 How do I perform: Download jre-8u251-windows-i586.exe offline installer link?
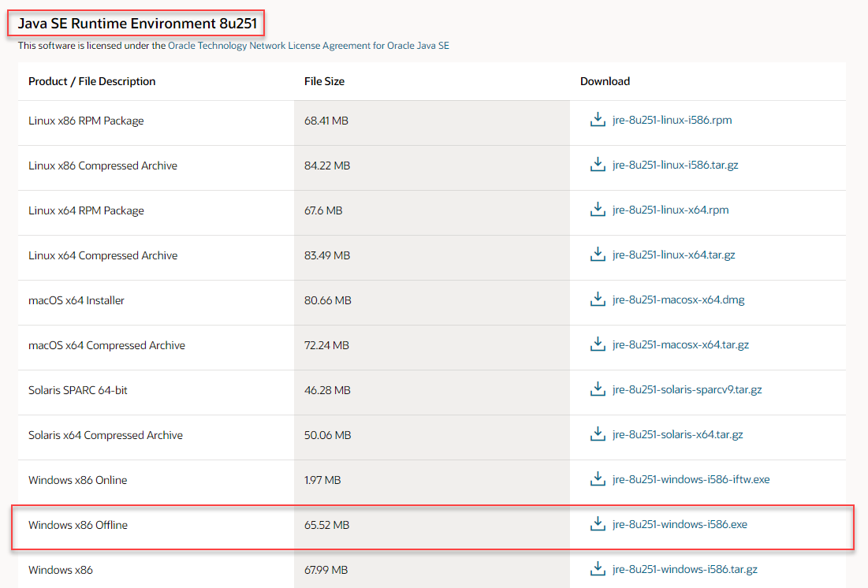point(680,524)
